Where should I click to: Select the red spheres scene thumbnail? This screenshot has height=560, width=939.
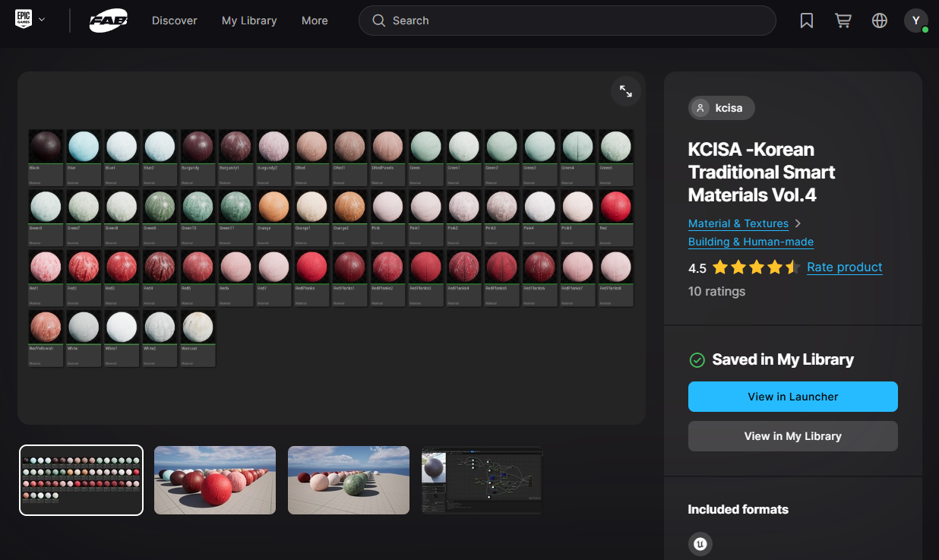point(215,480)
